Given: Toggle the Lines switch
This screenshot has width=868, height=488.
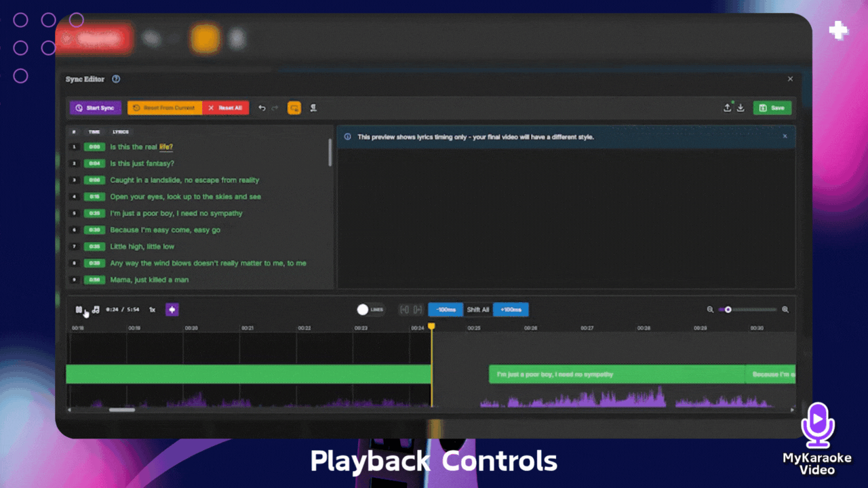Looking at the screenshot, I should (370, 310).
